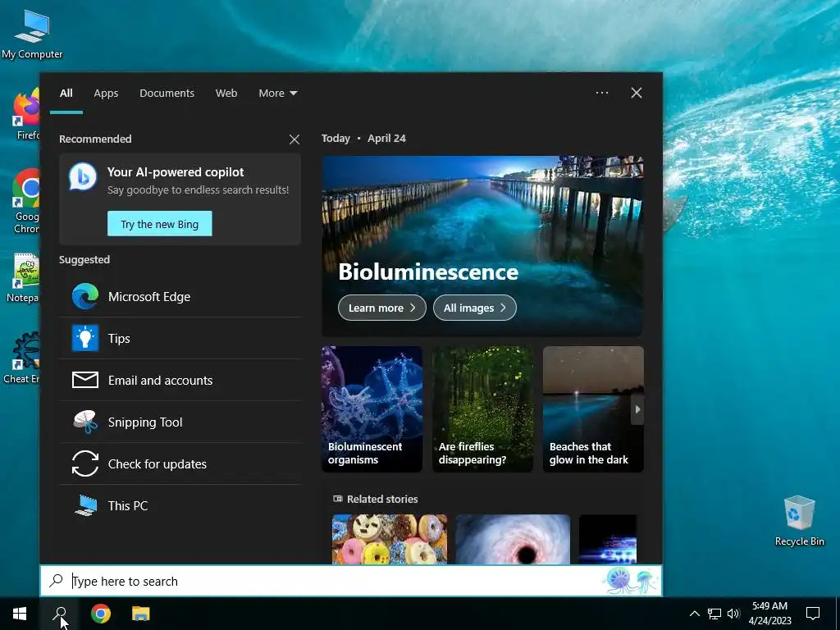The height and width of the screenshot is (630, 840).
Task: Switch to the Apps tab
Action: pos(106,93)
